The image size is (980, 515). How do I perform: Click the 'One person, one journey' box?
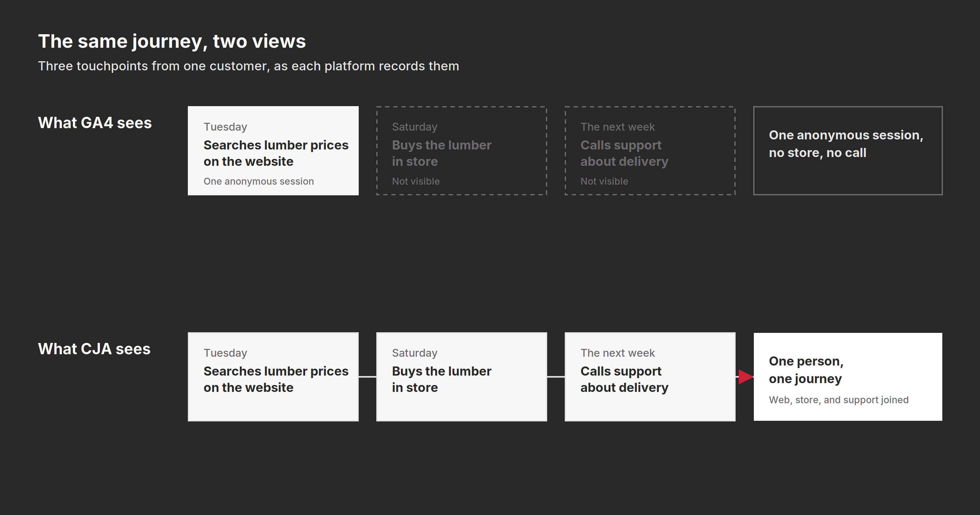click(x=848, y=377)
